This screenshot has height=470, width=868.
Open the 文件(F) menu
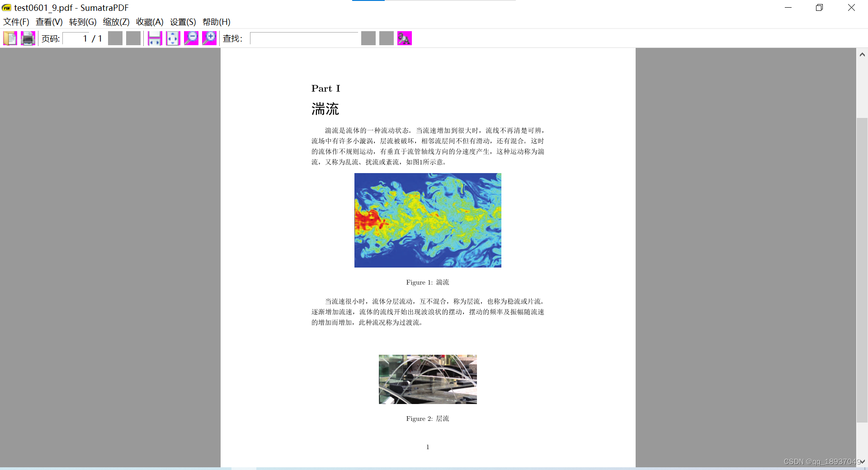(16, 22)
